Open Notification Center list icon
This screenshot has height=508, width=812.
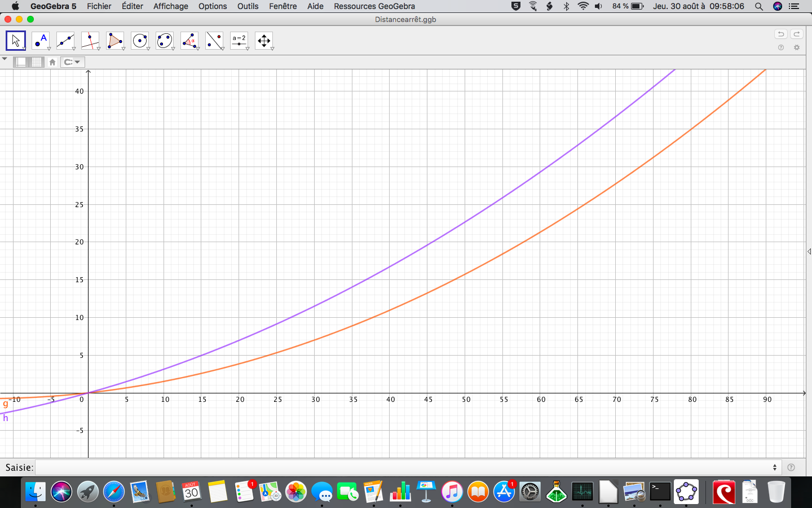point(795,6)
